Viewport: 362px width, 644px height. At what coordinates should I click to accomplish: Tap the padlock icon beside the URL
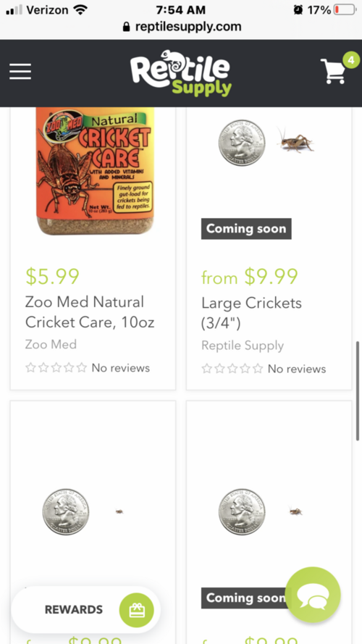(x=127, y=27)
